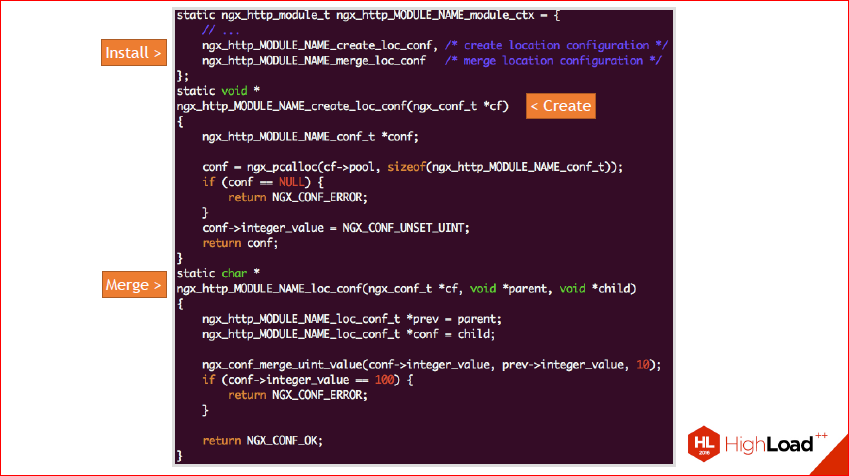Click the HighLoad++ logo
Screen dimensions: 849x476
point(757,444)
